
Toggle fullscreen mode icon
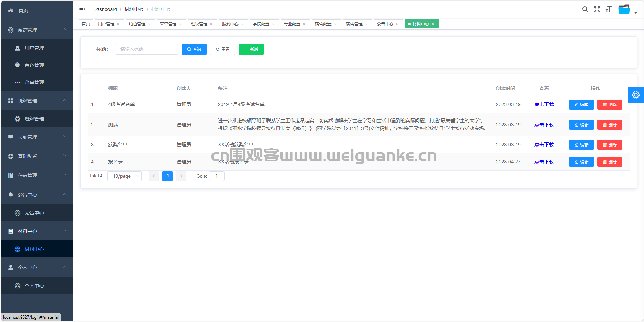[597, 9]
